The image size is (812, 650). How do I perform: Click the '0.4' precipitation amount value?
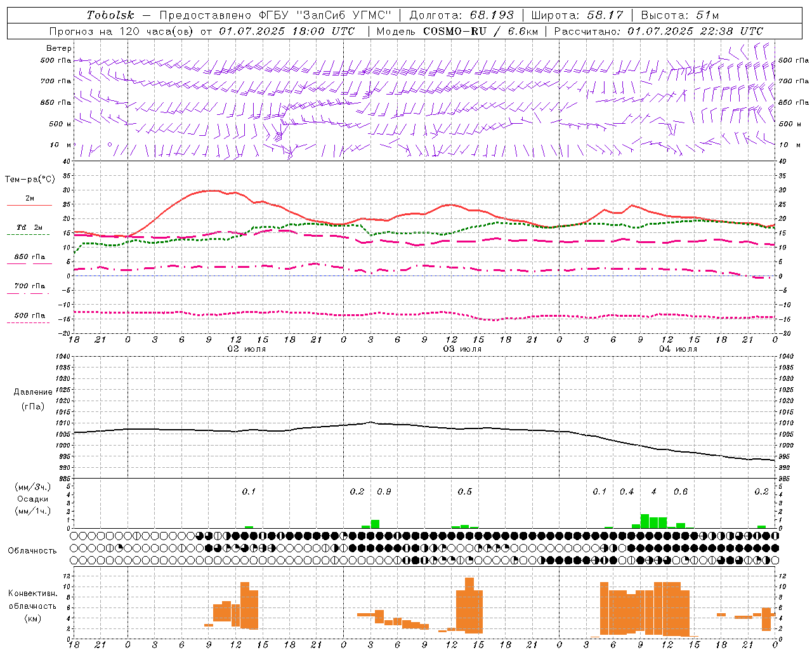pos(627,492)
